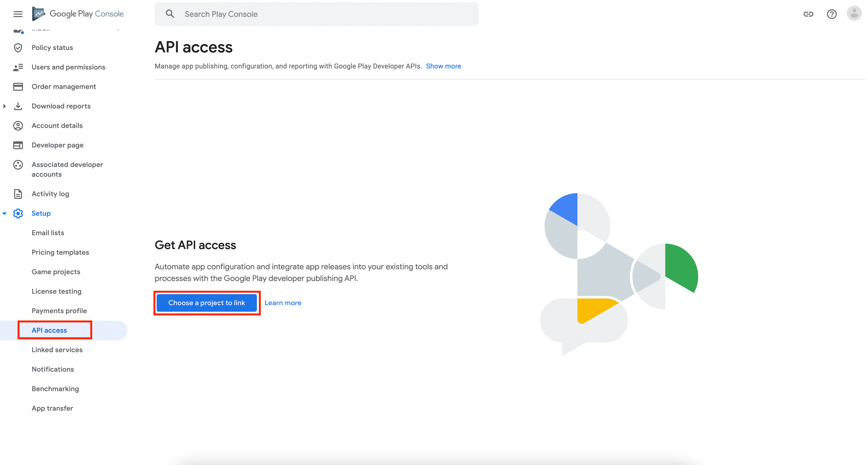Open the Activity log

click(x=50, y=194)
